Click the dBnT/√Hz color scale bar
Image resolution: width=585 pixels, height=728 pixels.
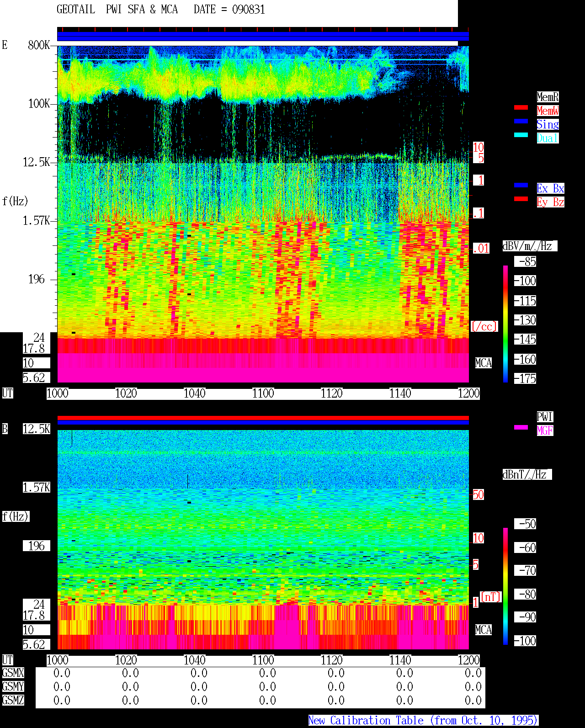[505, 586]
